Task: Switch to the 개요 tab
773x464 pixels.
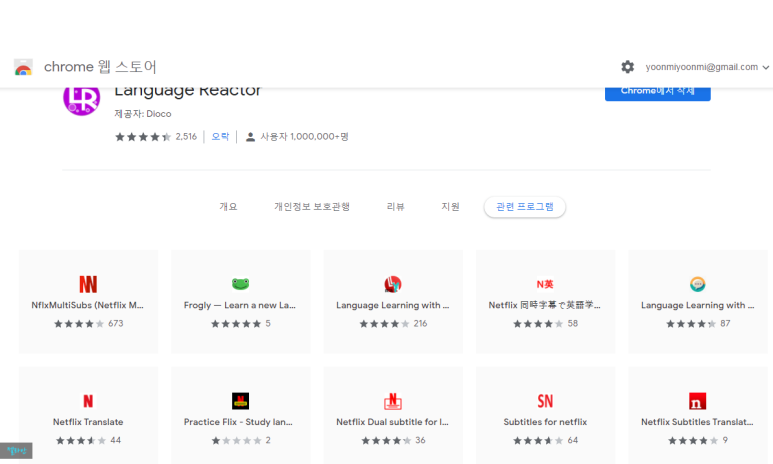Action: click(228, 207)
